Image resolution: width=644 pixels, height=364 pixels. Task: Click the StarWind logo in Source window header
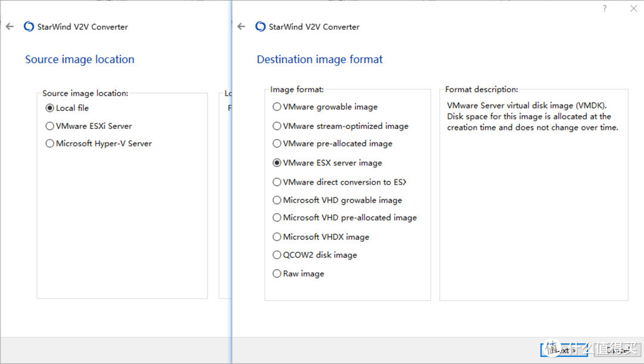coord(29,27)
